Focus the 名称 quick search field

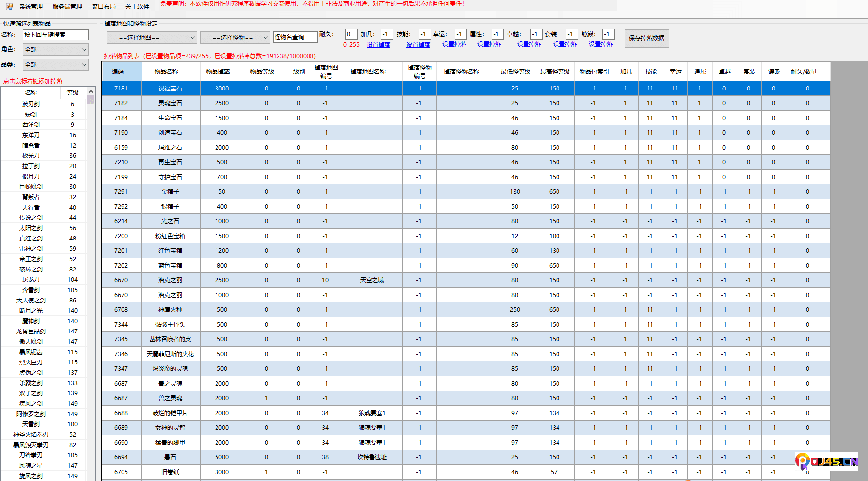56,35
